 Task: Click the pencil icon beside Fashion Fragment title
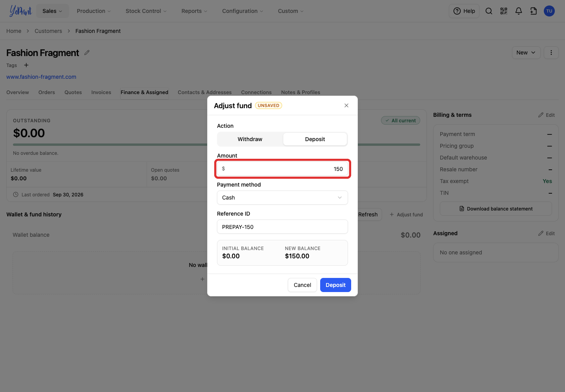pyautogui.click(x=87, y=53)
